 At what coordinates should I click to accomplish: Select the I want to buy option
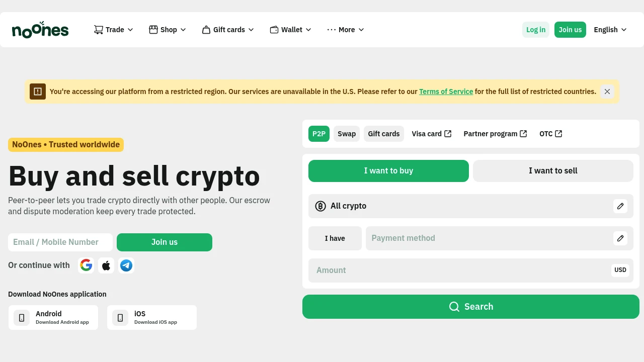pos(388,171)
